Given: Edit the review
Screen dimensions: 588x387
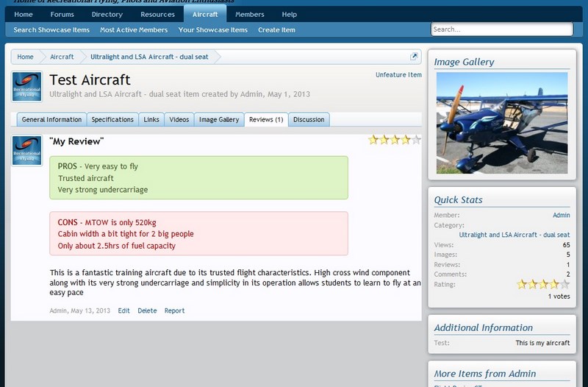Looking at the screenshot, I should [x=123, y=310].
